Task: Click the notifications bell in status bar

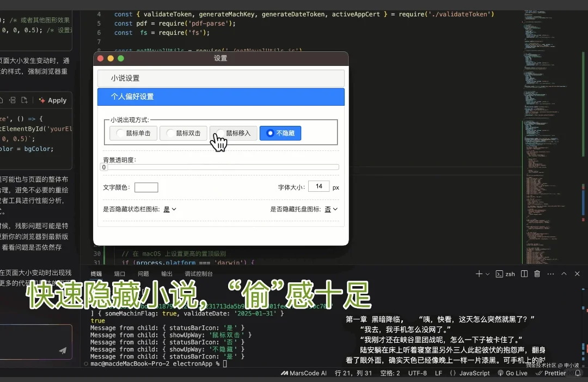Action: pos(578,373)
